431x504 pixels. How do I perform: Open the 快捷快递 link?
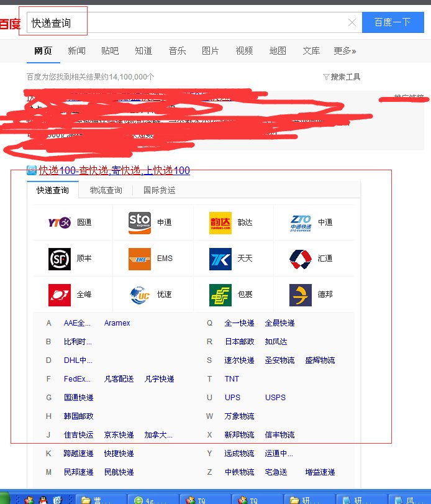coord(119,454)
